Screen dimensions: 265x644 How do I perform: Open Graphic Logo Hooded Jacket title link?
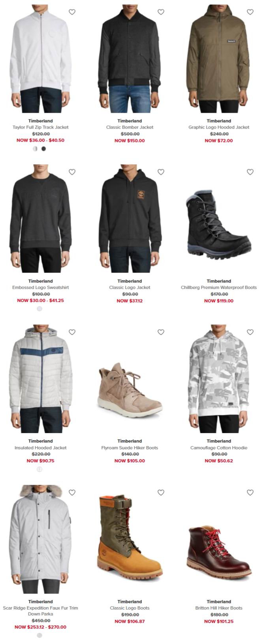click(219, 127)
